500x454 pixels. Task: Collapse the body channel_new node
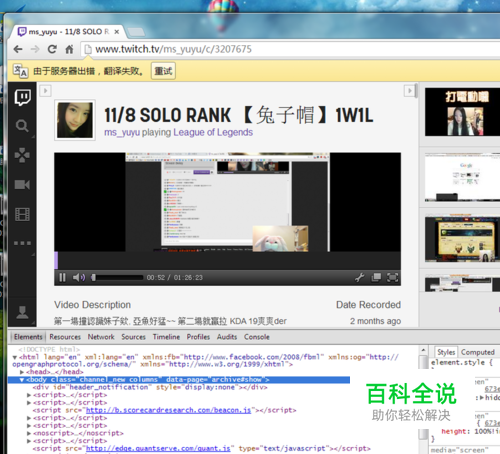[22, 380]
